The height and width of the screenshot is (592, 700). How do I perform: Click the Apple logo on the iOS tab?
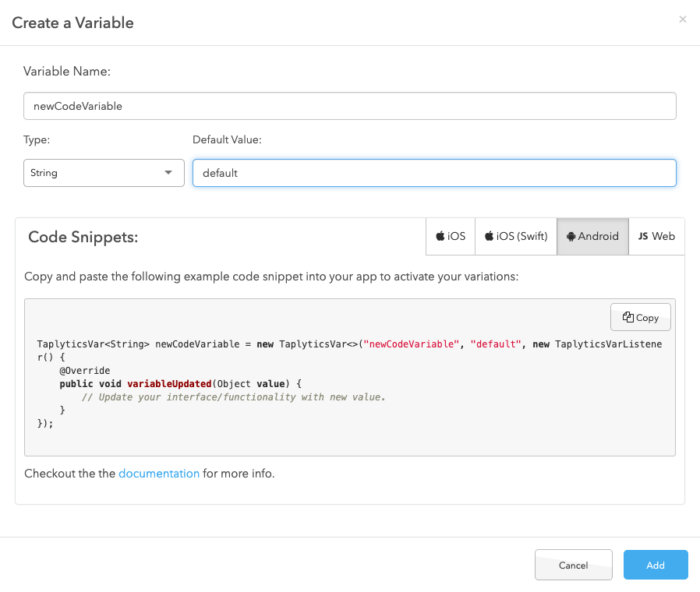coord(440,237)
